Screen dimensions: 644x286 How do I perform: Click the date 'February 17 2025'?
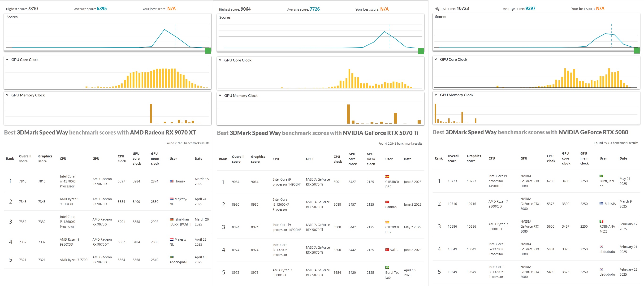[628, 226]
